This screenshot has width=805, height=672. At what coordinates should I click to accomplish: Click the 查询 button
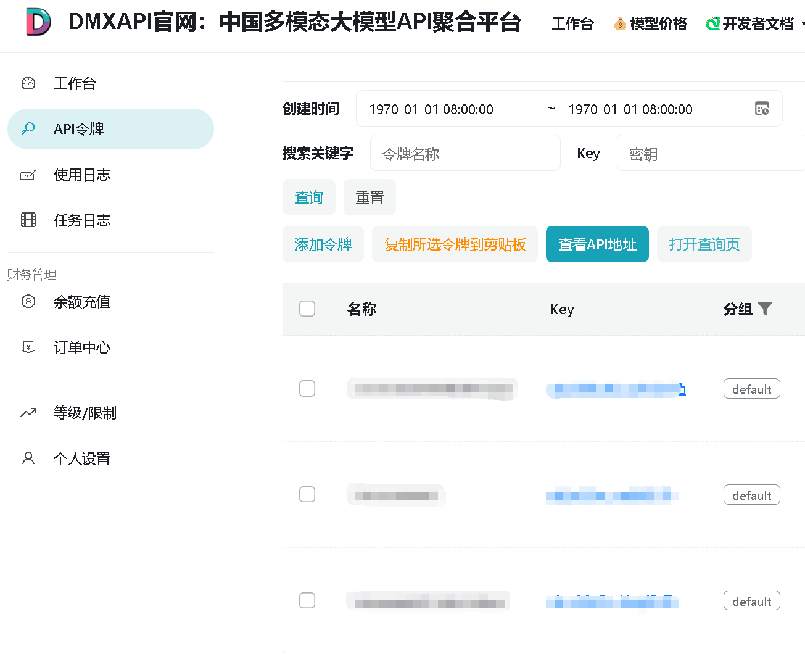(309, 197)
